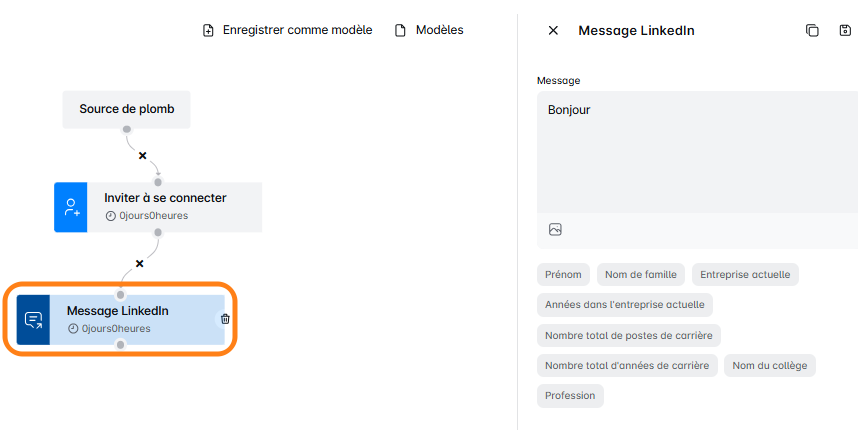
Task: Select the Source de plomb node
Action: point(127,109)
